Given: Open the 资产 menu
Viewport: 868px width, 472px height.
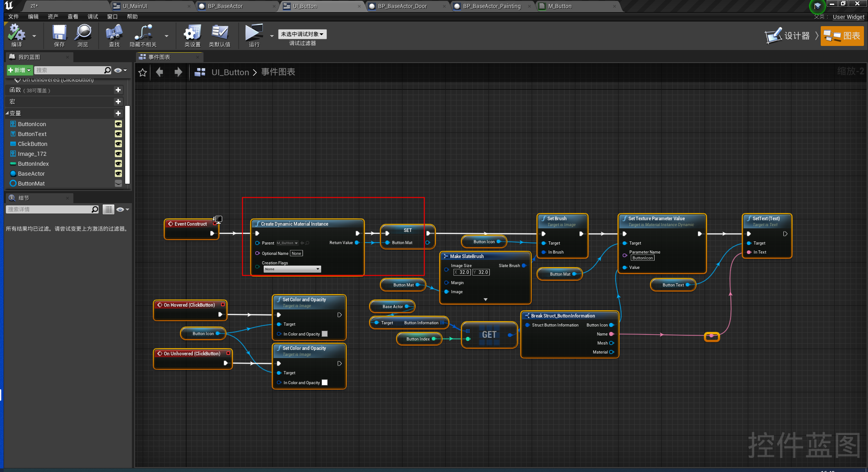Looking at the screenshot, I should click(53, 17).
